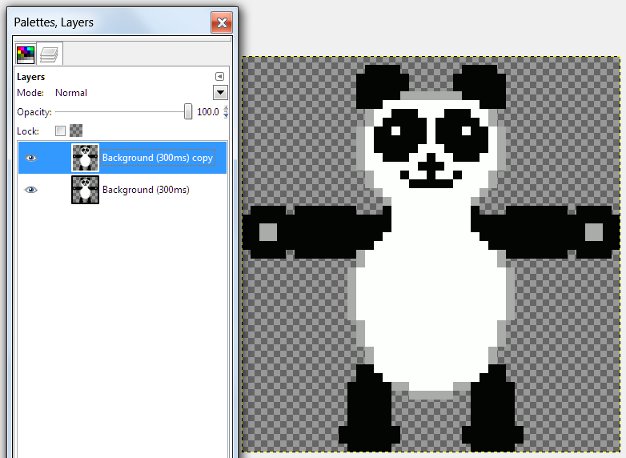Close the Palettes, Layers window

click(x=220, y=21)
